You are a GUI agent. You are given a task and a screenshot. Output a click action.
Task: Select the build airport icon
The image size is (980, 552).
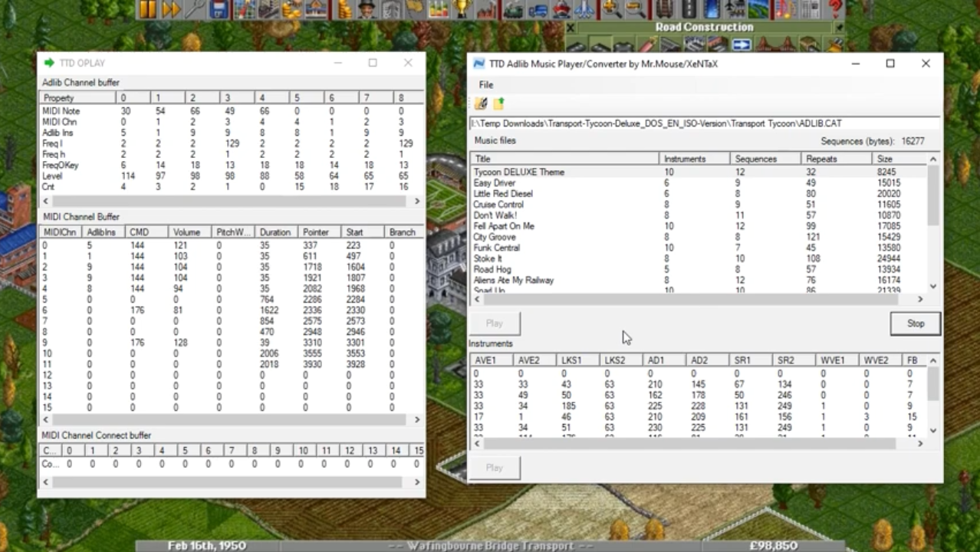point(734,9)
